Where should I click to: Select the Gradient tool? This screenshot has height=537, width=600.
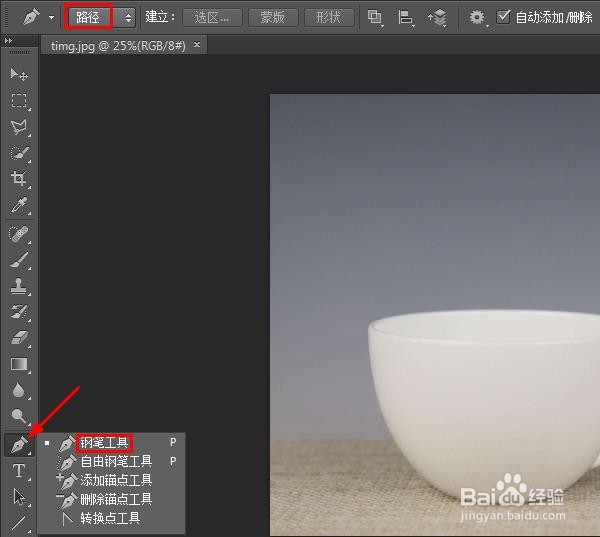(x=19, y=364)
